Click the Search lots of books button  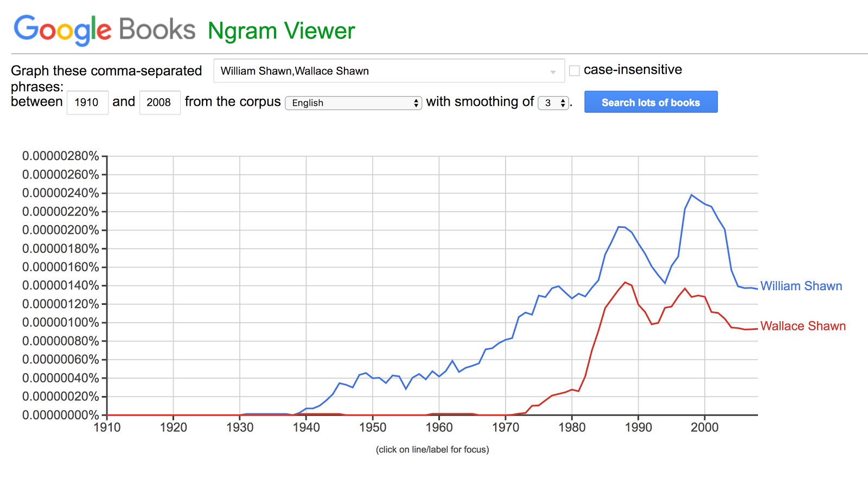[650, 102]
